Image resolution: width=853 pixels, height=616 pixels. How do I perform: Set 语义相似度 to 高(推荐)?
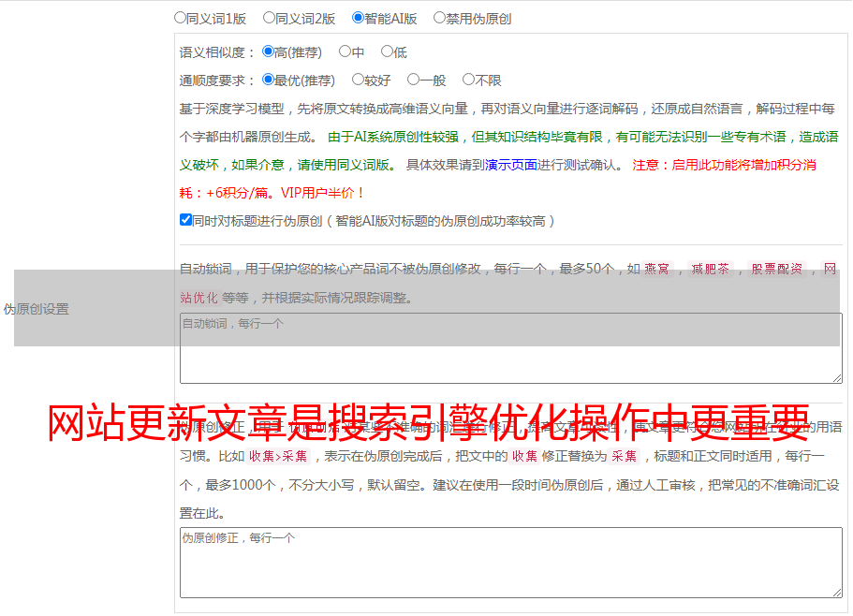coord(268,51)
